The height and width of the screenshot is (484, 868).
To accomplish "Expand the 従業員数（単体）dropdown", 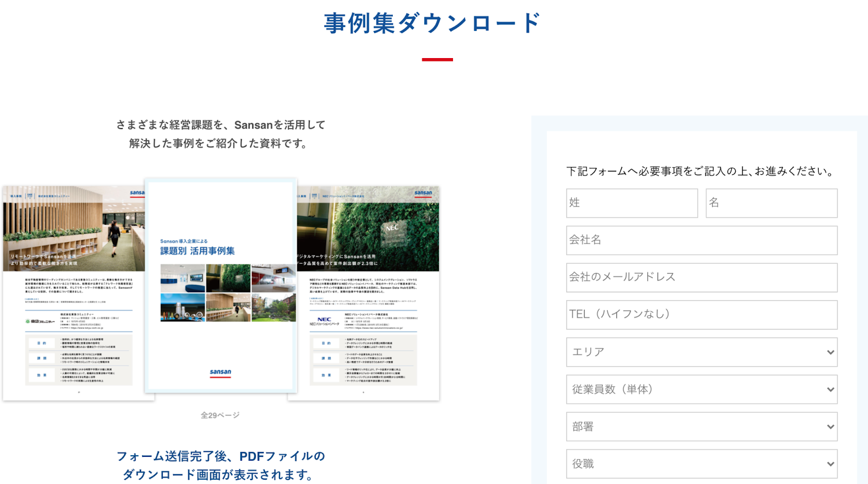I will 702,390.
